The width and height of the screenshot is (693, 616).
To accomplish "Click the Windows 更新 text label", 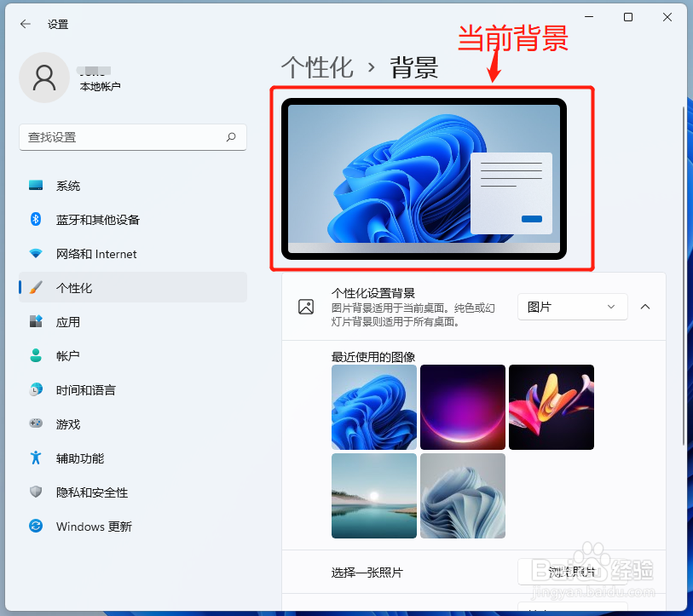I will (x=94, y=527).
